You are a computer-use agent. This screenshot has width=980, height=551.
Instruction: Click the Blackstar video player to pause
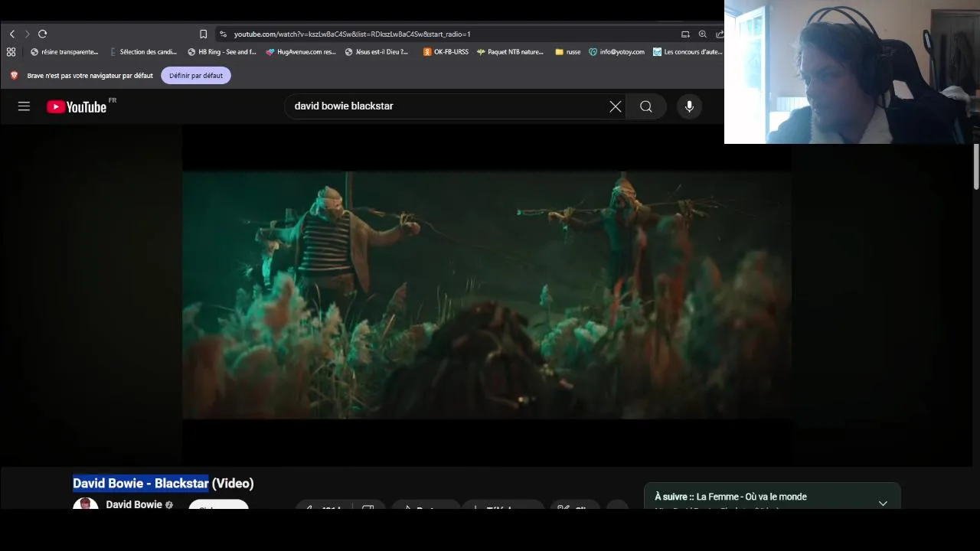(x=487, y=295)
